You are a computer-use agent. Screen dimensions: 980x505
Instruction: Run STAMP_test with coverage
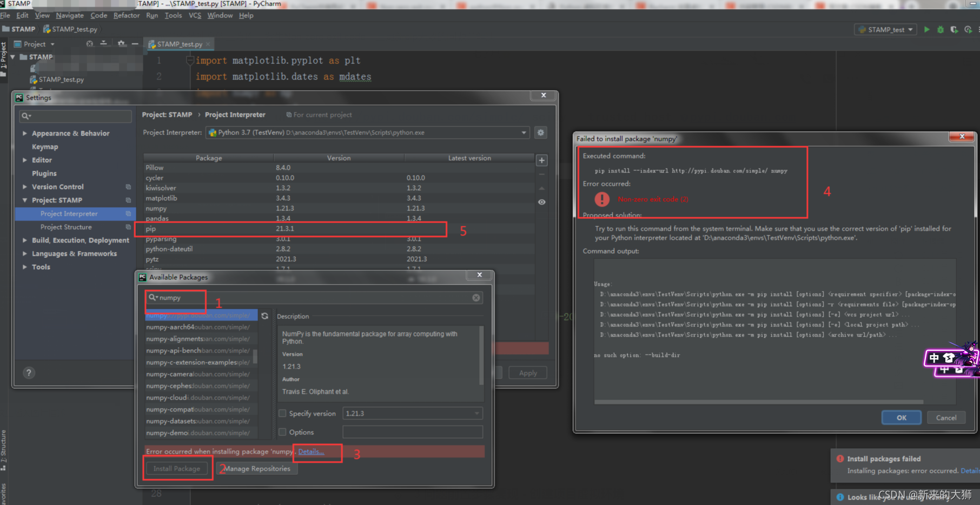coord(954,30)
